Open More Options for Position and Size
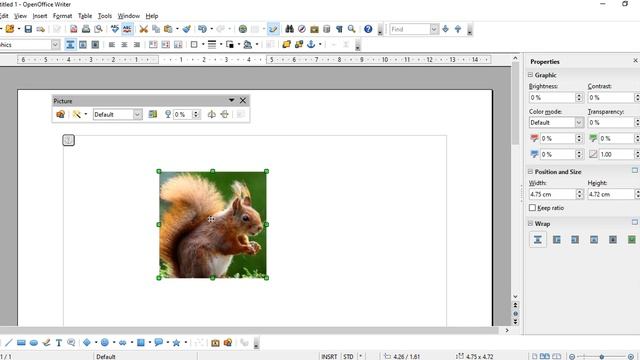 point(635,171)
